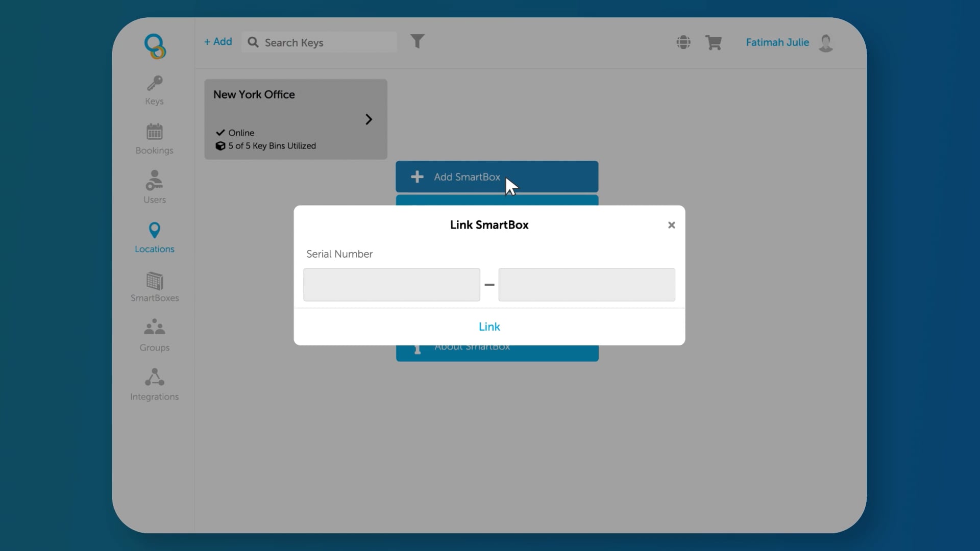Open the Fatimah Julie user menu
The image size is (980, 551).
coord(777,42)
